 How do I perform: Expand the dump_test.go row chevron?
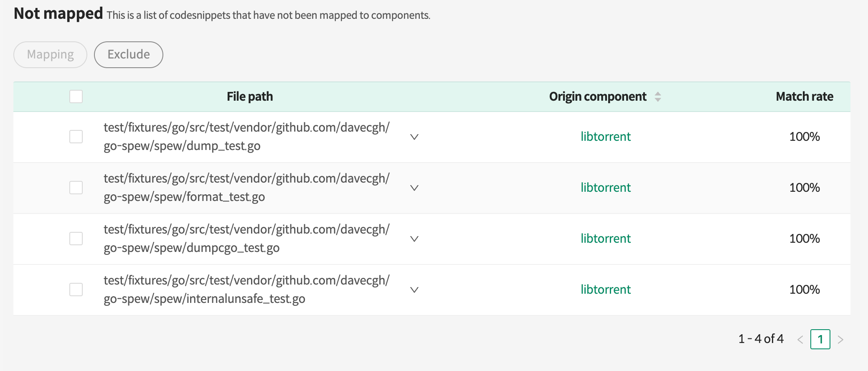point(414,137)
